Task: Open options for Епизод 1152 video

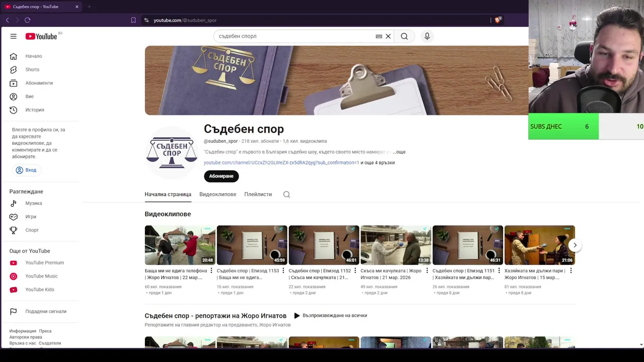Action: [355, 270]
